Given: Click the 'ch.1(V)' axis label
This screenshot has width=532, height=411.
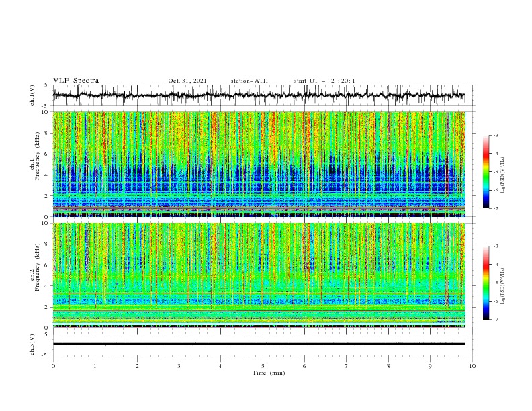Looking at the screenshot, I should (32, 95).
